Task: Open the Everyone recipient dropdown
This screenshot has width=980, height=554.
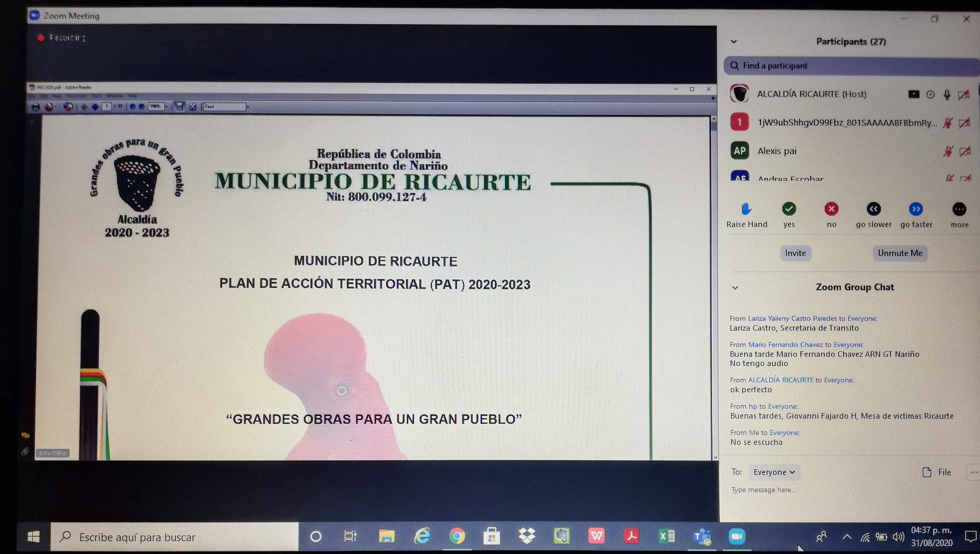Action: 773,472
